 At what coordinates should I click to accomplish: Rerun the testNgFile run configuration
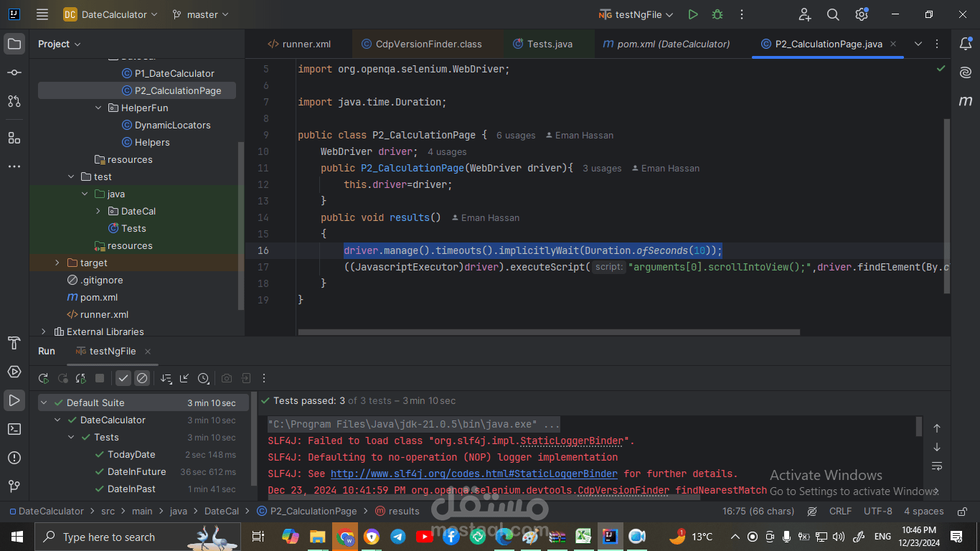pos(43,378)
